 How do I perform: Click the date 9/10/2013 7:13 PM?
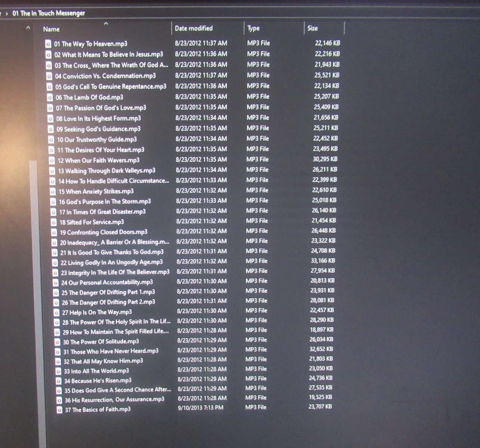pos(201,408)
